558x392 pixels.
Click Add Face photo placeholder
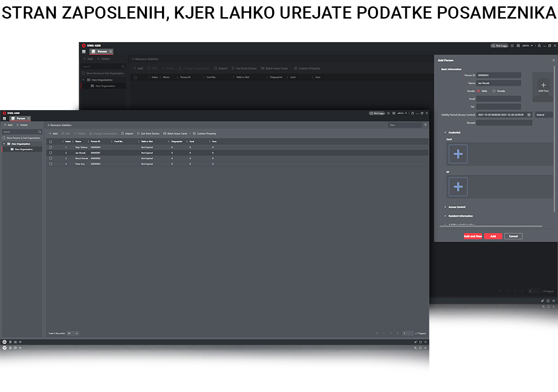(543, 87)
